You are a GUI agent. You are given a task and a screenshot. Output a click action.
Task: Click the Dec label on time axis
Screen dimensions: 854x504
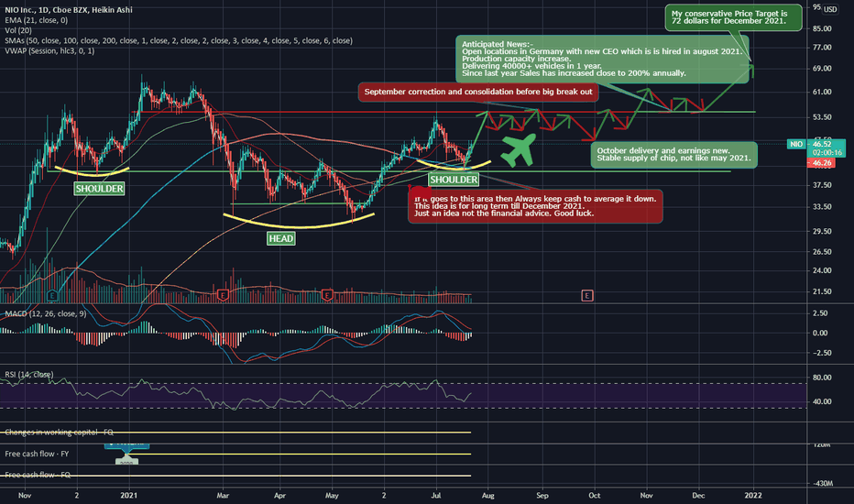pyautogui.click(x=698, y=495)
